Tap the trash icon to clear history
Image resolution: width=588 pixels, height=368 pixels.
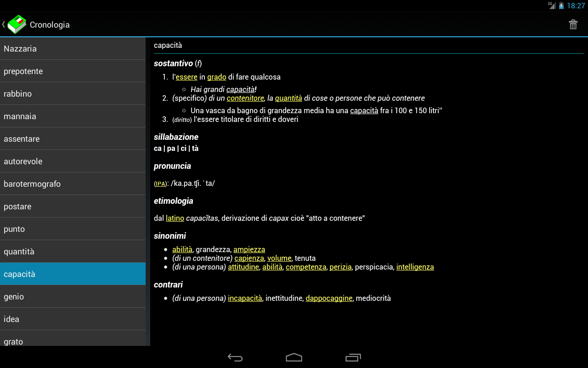[573, 24]
